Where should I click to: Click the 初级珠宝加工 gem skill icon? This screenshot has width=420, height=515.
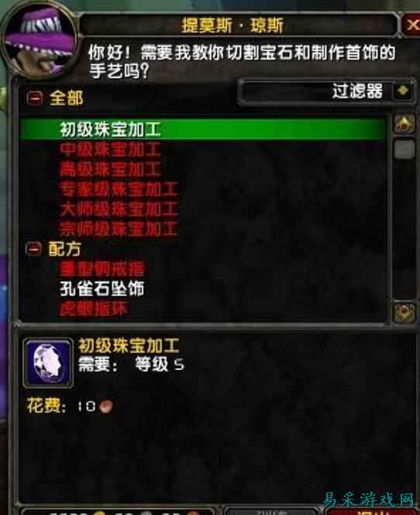coord(48,363)
